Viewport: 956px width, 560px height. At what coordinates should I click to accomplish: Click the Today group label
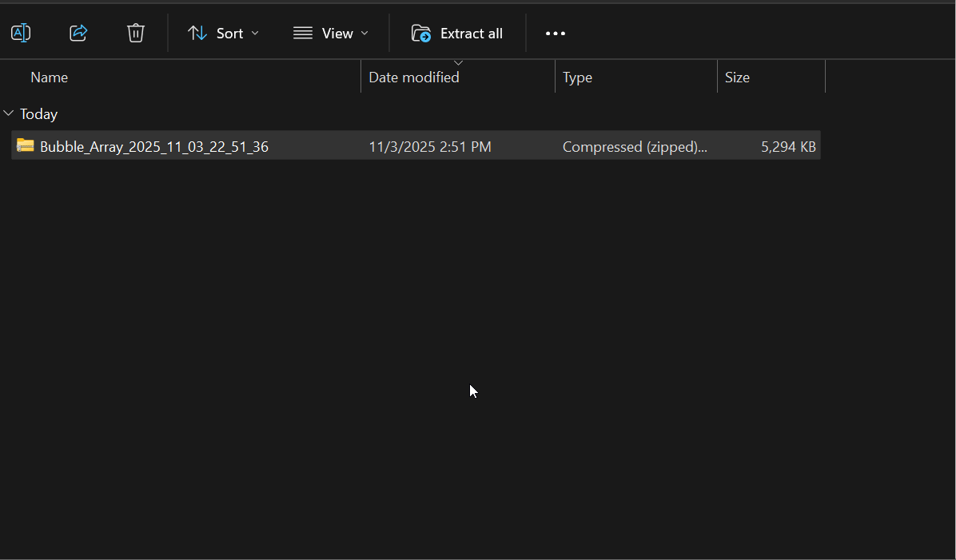pos(38,113)
